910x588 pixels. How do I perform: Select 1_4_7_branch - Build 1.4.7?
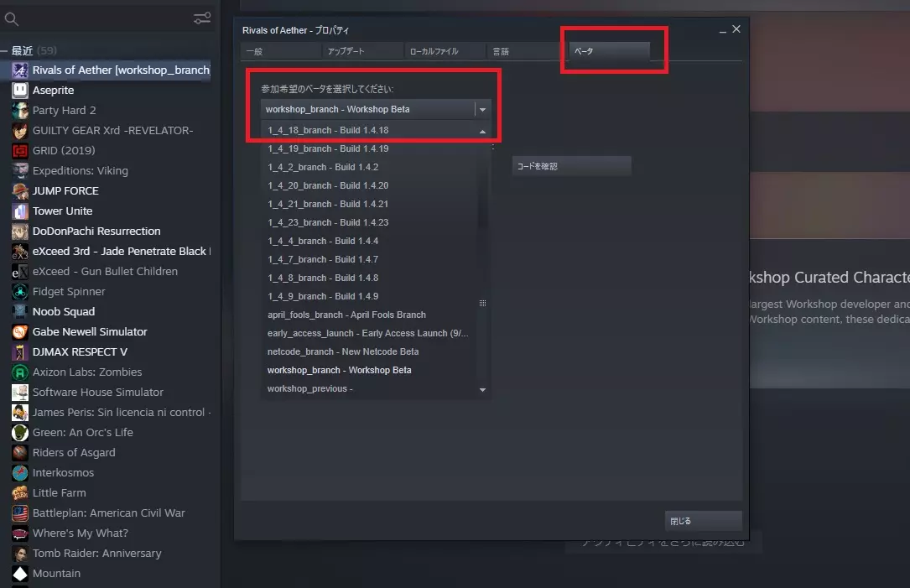[x=369, y=259]
